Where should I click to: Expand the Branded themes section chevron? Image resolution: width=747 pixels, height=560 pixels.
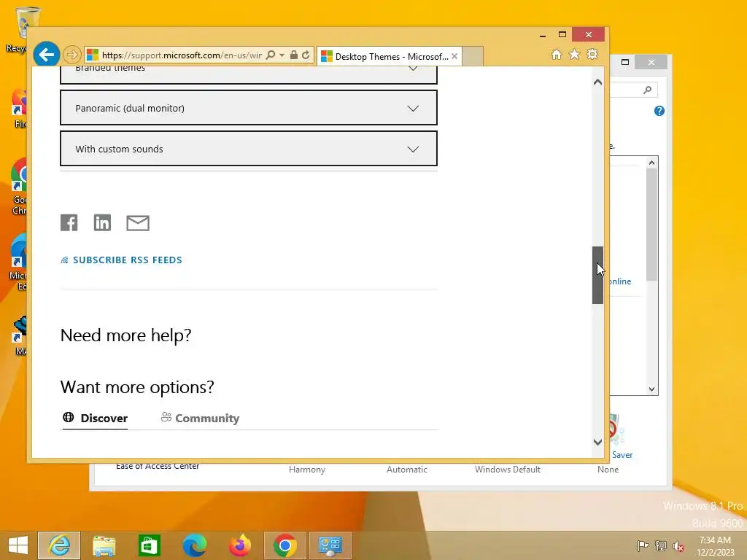pyautogui.click(x=413, y=69)
